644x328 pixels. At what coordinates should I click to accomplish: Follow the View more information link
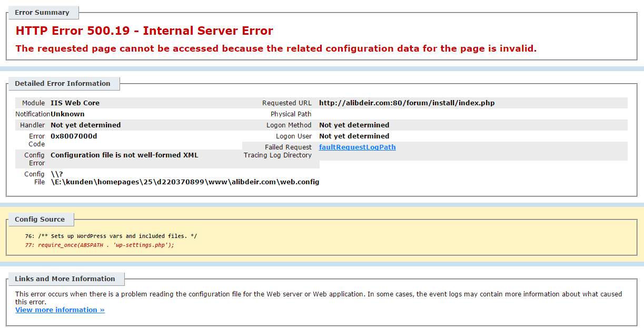(x=60, y=310)
